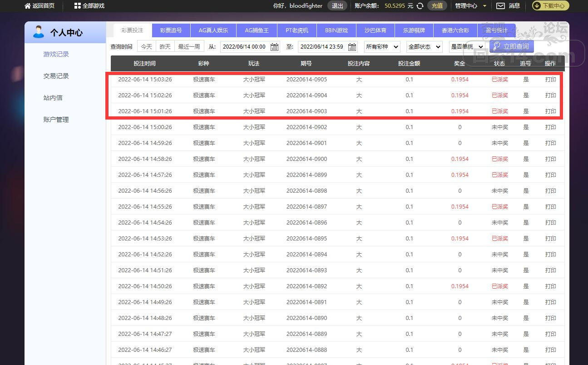Switch to the AG真人娱乐 tab
The image size is (588, 365).
(x=213, y=30)
